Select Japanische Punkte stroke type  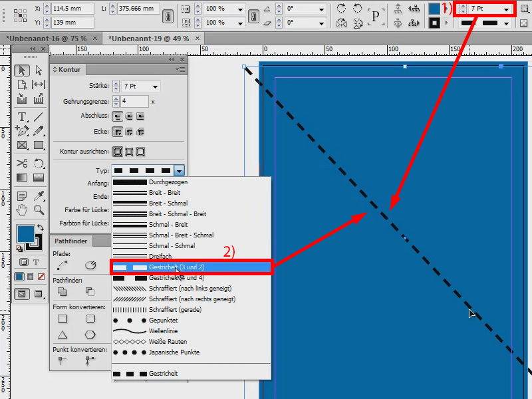pos(192,352)
